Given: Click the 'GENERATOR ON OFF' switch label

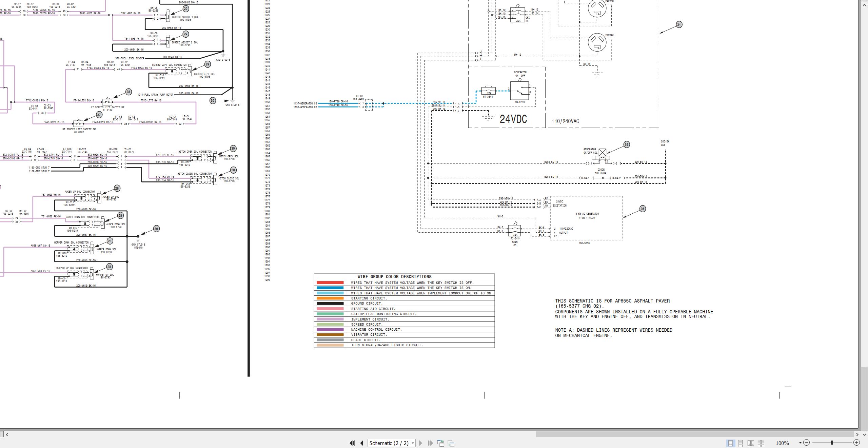Looking at the screenshot, I should 520,74.
